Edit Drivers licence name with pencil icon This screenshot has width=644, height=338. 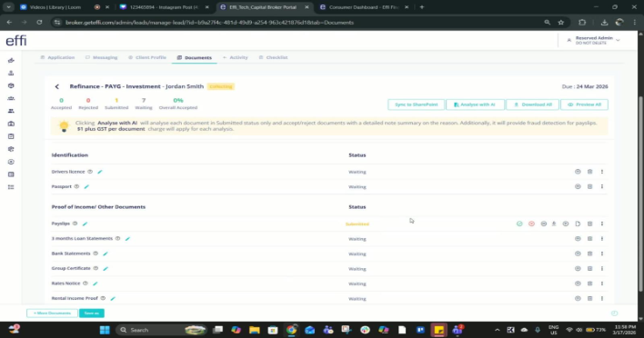pyautogui.click(x=100, y=172)
